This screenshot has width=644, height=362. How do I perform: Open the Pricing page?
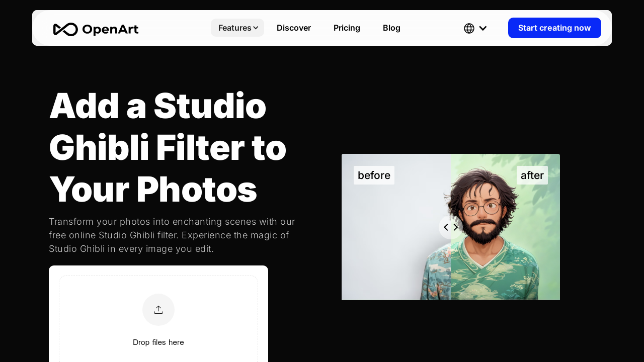coord(347,28)
